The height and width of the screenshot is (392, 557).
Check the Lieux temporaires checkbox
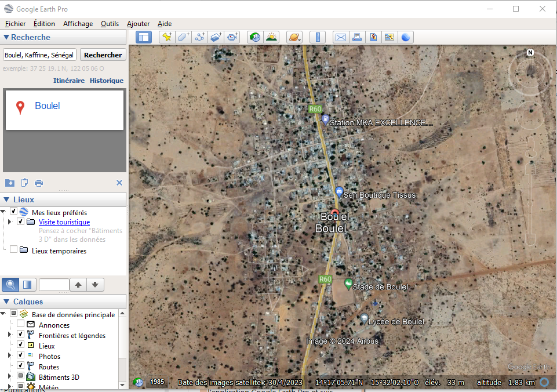(x=13, y=250)
